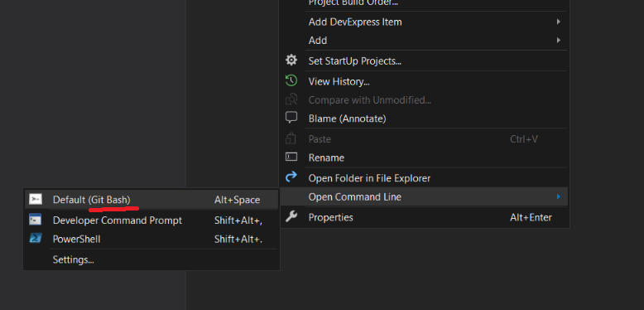The width and height of the screenshot is (644, 310).
Task: Expand the Open Command Line submenu arrow
Action: point(559,196)
